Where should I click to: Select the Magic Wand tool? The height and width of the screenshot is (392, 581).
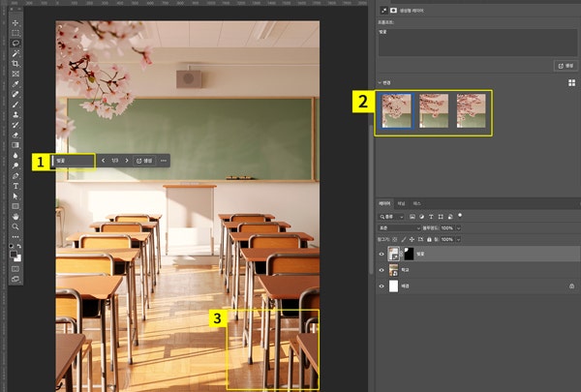(x=15, y=53)
